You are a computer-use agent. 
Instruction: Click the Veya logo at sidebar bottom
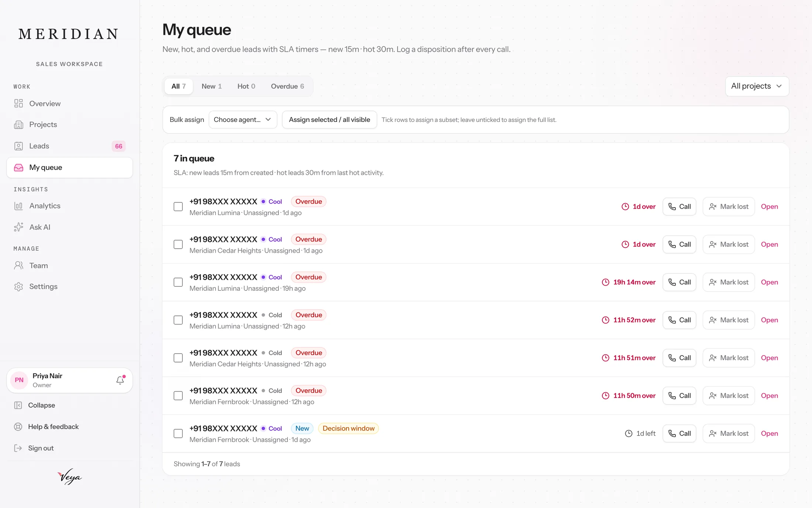pyautogui.click(x=69, y=477)
